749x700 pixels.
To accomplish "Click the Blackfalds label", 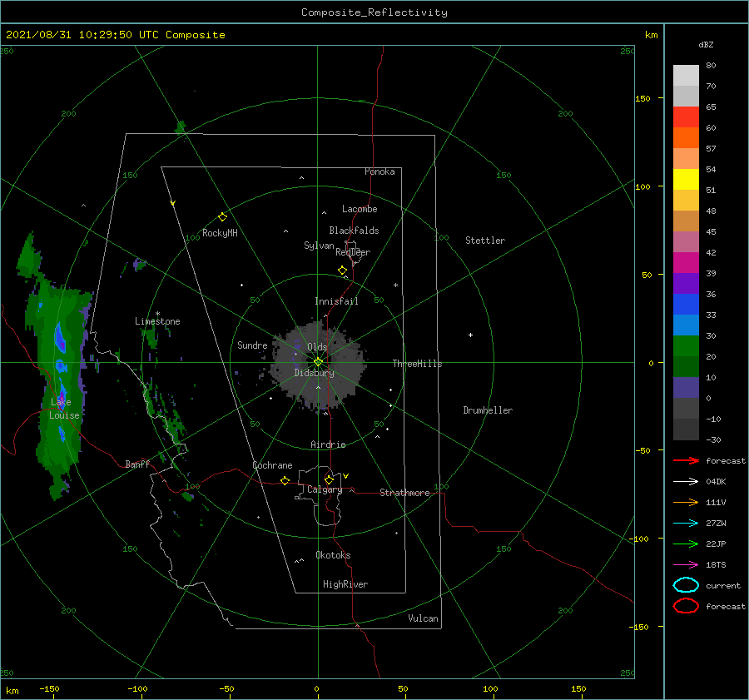I will pos(354,231).
